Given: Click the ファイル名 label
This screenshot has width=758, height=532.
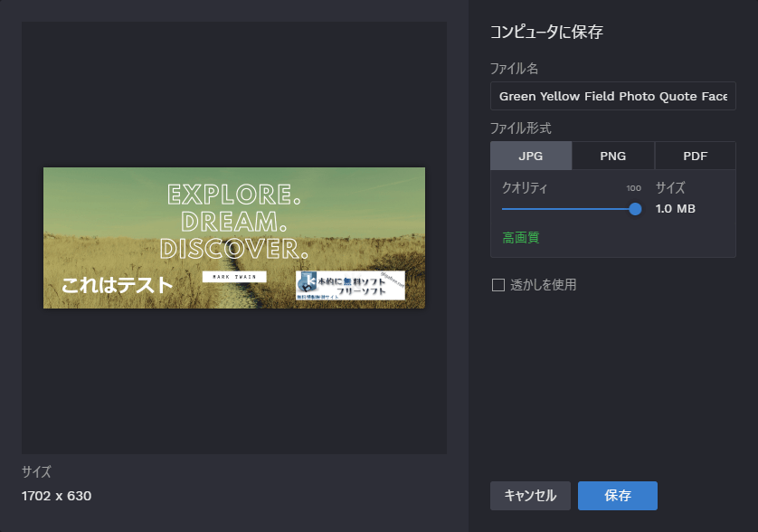Looking at the screenshot, I should pyautogui.click(x=515, y=69).
